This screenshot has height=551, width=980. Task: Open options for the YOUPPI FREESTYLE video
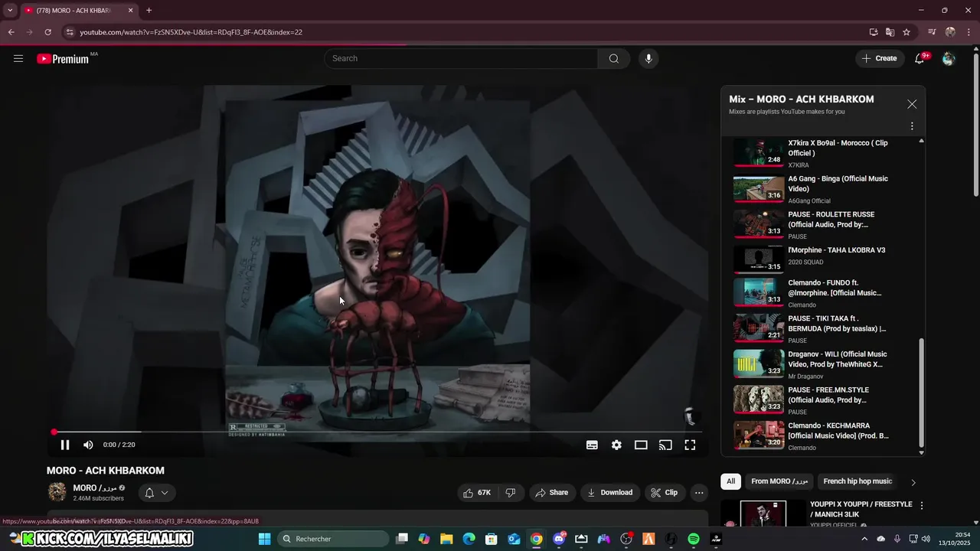(x=922, y=506)
